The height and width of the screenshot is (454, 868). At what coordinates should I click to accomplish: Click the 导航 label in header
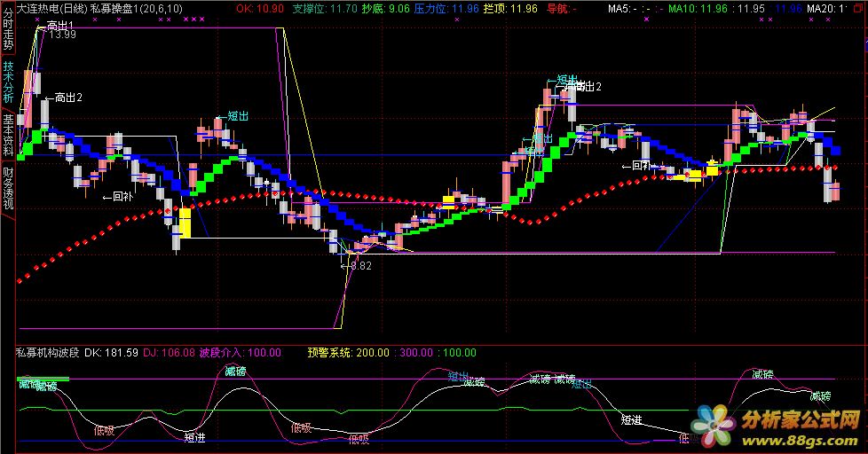tap(561, 8)
